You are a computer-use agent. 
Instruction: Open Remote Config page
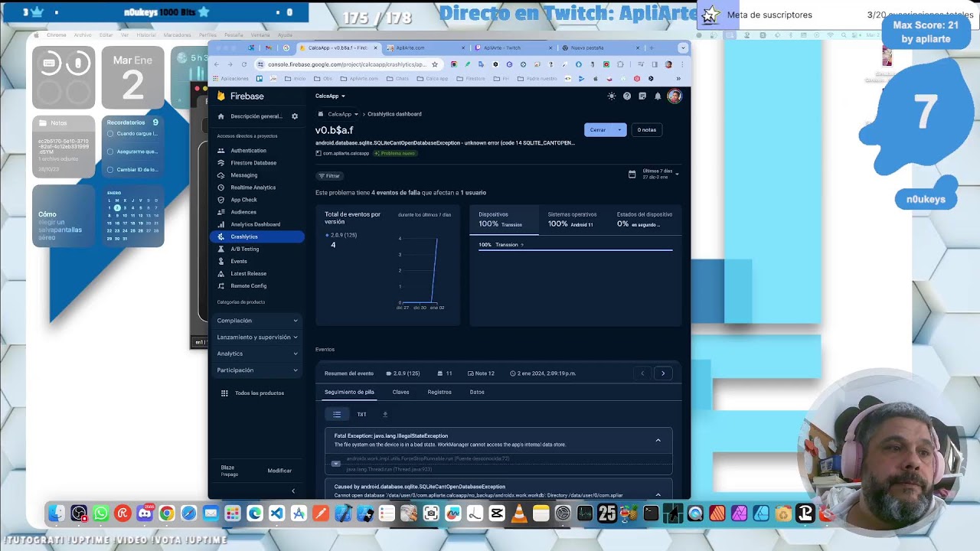click(248, 285)
